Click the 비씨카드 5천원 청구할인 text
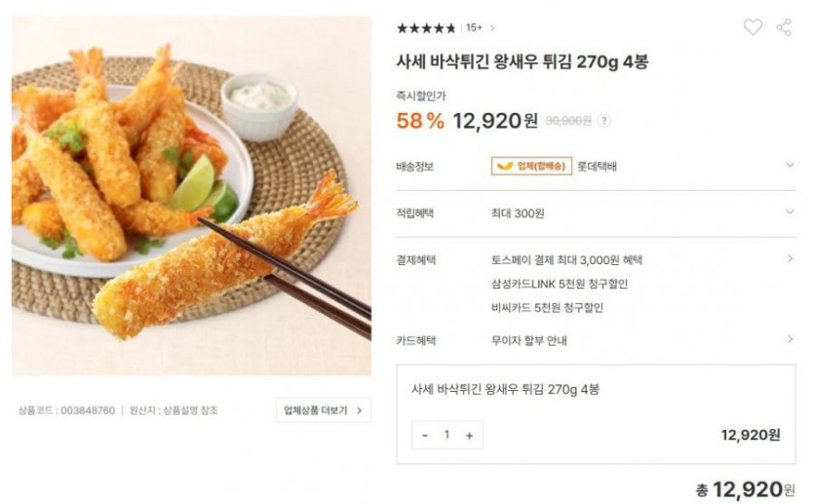This screenshot has width=814, height=504. 547,307
